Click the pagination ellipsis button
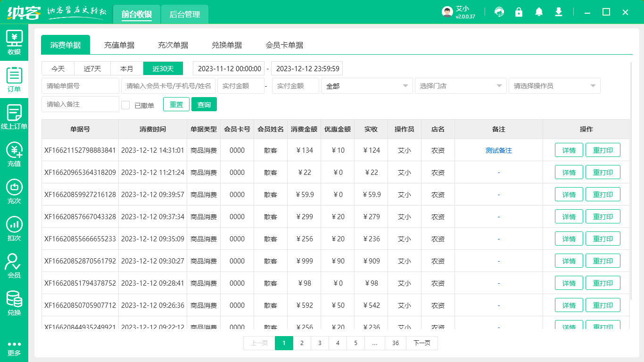 [375, 343]
